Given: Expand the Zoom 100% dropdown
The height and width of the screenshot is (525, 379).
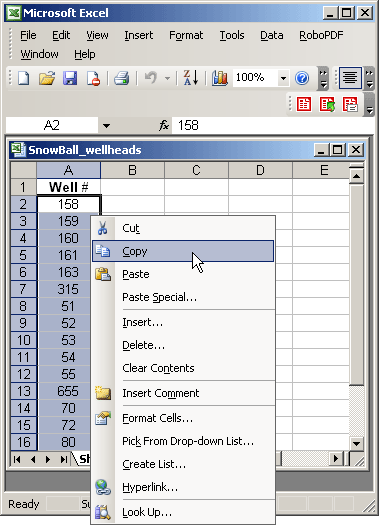Looking at the screenshot, I should 283,79.
